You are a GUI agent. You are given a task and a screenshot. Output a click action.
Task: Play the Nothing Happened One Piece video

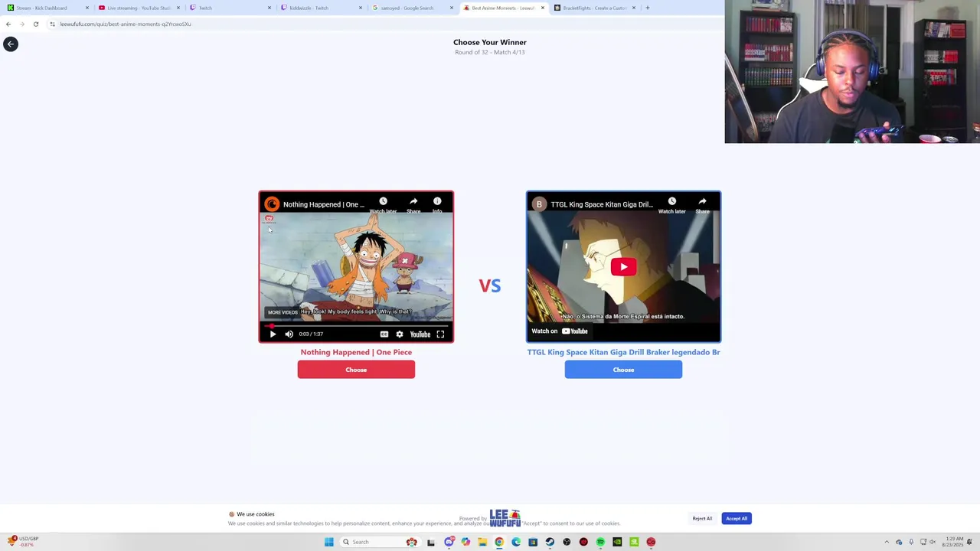point(273,334)
